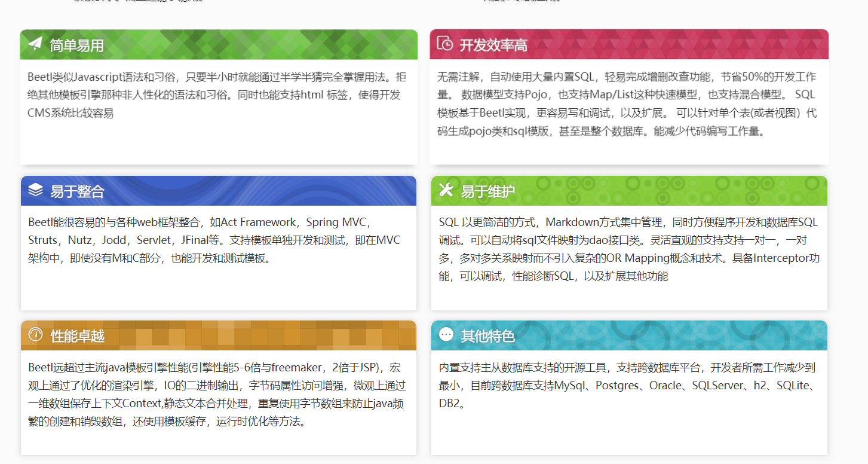Select the 其他特色 card heading

[488, 336]
